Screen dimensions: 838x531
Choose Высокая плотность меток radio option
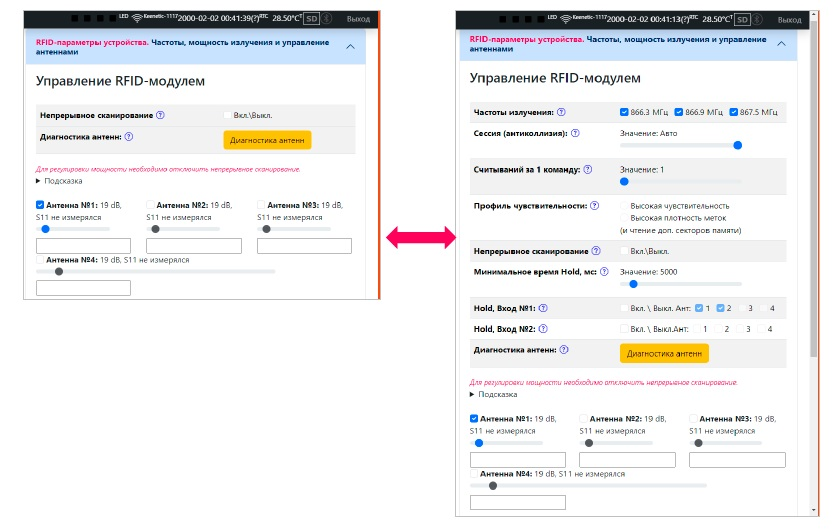pos(624,218)
